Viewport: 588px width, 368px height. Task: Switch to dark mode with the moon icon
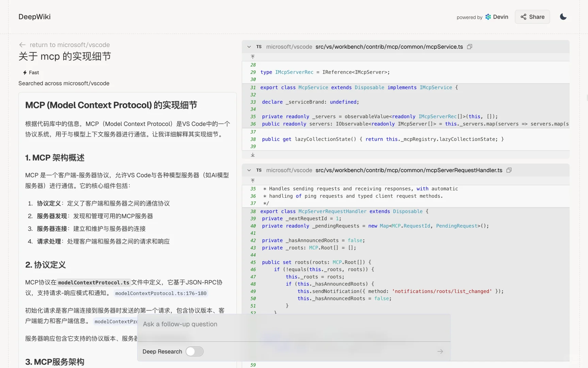(563, 16)
